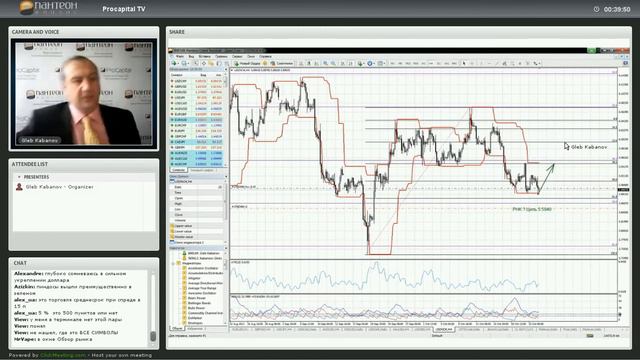Open the Сервис menu
Screen dimensions: 640x360
coord(237,56)
